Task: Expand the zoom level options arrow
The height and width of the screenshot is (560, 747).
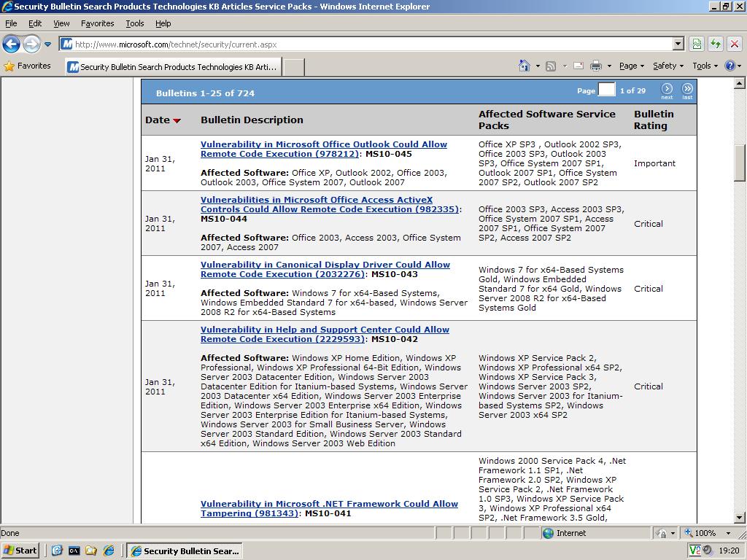Action: (728, 533)
